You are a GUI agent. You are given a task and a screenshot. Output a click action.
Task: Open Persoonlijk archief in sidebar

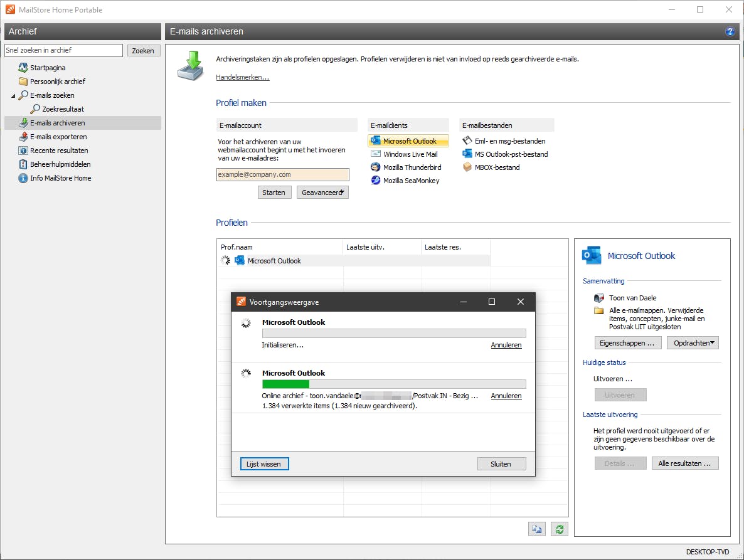(x=58, y=82)
